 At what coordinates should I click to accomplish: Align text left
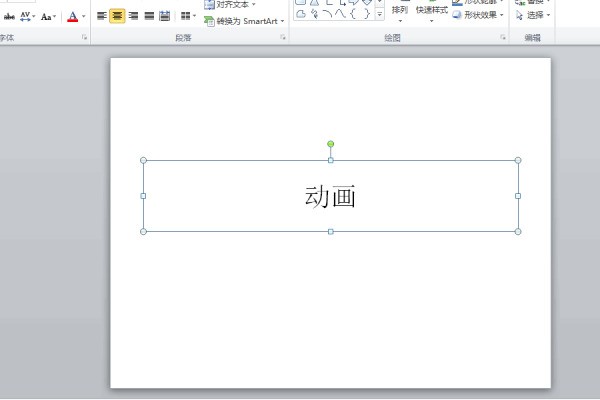101,16
